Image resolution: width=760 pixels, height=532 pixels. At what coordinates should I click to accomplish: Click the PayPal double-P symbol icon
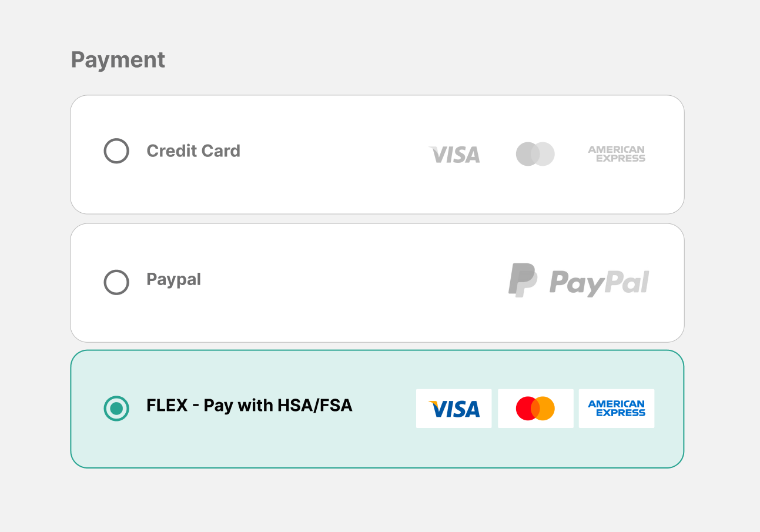522,280
